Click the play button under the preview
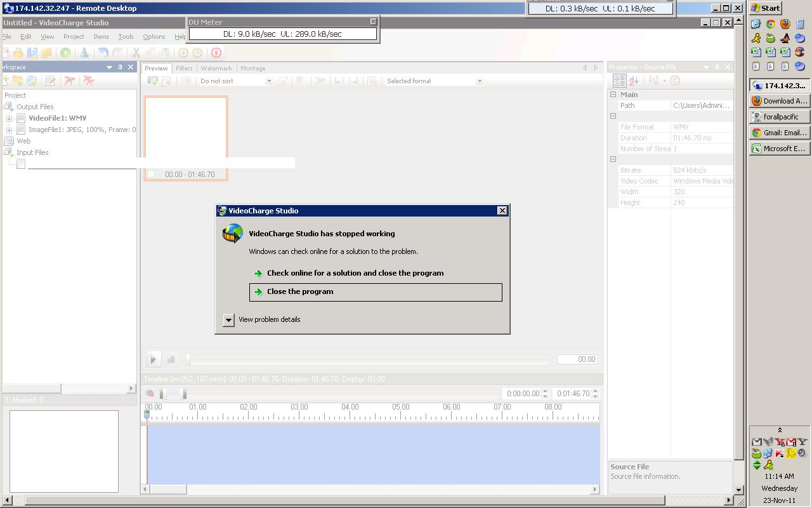812x508 pixels. click(x=153, y=359)
